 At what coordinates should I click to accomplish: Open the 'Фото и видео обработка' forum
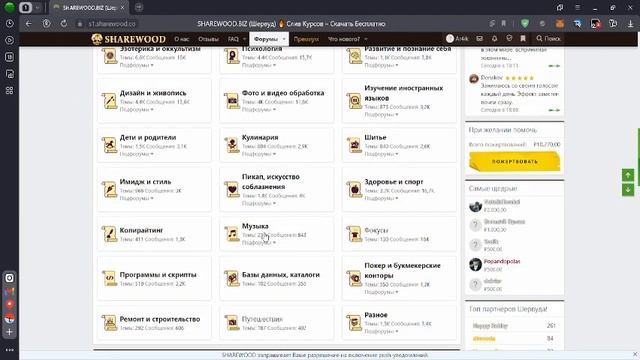(x=283, y=93)
